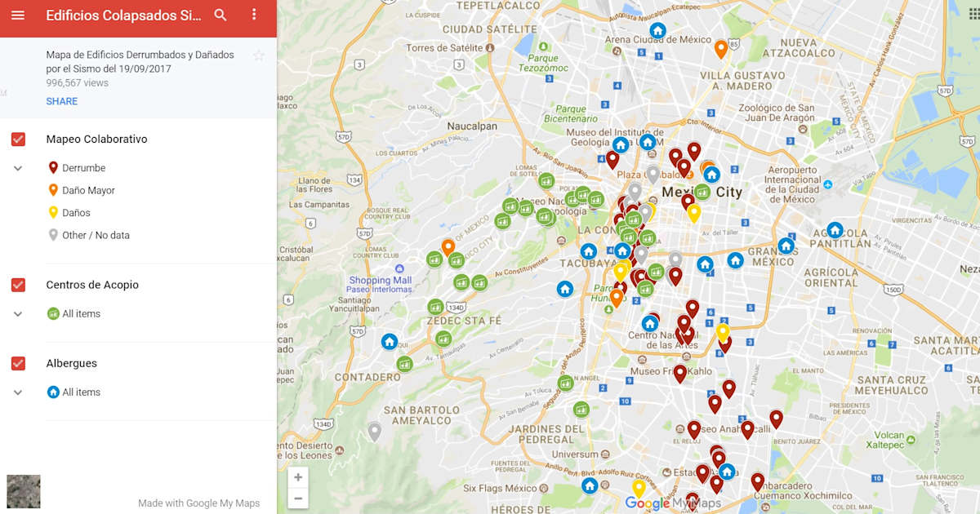This screenshot has height=514, width=980.
Task: Click All items under Albergues
Action: tap(73, 392)
